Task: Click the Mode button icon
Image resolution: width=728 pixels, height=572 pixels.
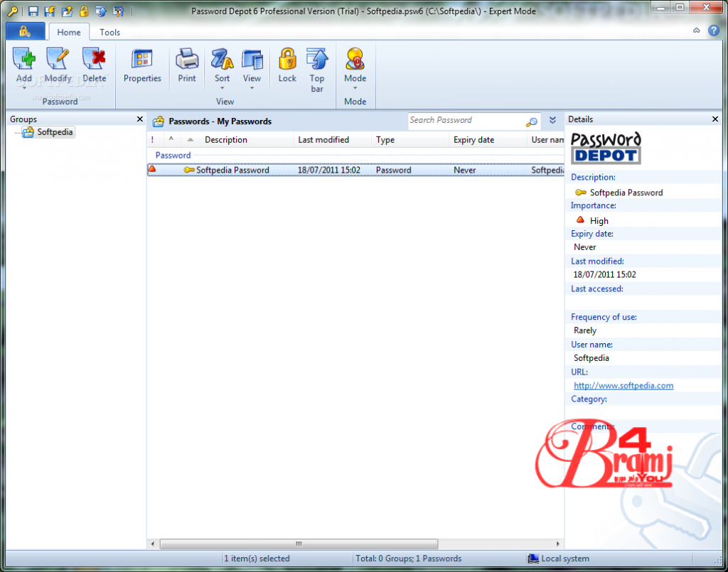Action: (355, 59)
